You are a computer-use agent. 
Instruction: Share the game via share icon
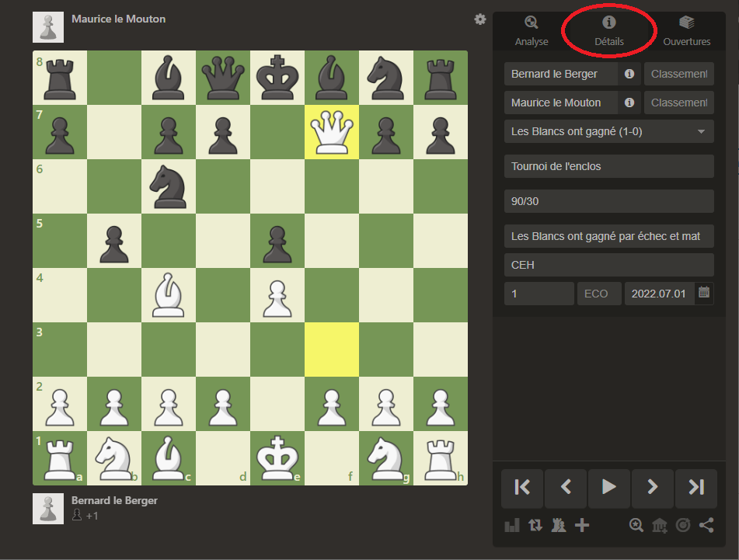(x=706, y=526)
